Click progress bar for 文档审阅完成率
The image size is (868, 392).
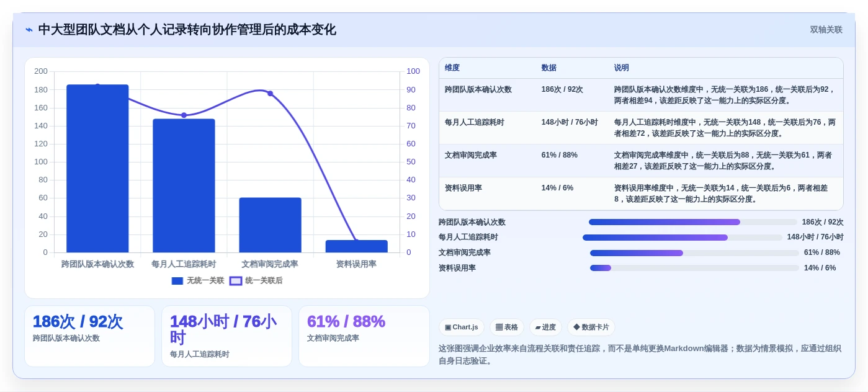694,253
